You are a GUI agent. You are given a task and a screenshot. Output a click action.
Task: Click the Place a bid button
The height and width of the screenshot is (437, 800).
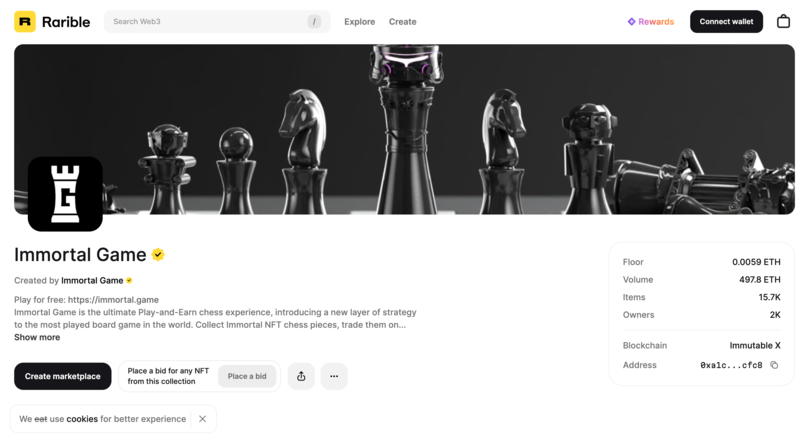click(247, 376)
